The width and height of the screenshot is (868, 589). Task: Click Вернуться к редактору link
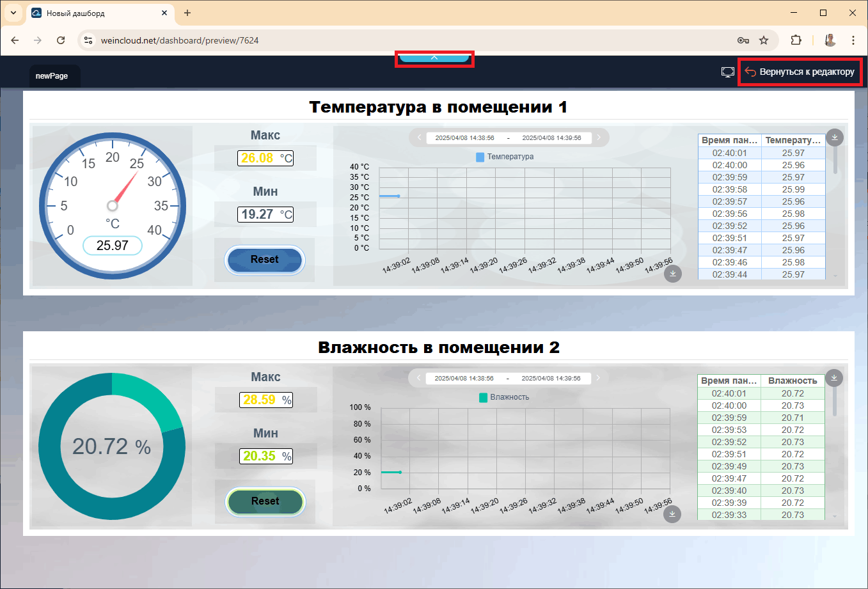click(800, 72)
